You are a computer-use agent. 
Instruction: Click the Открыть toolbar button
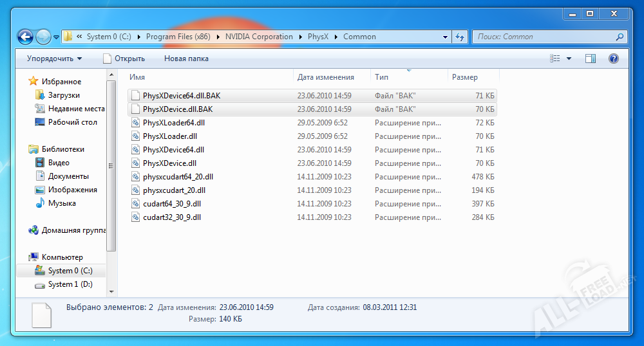pos(124,59)
